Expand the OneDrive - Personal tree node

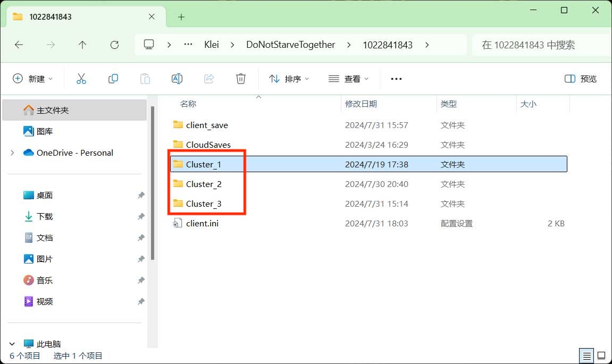[12, 153]
